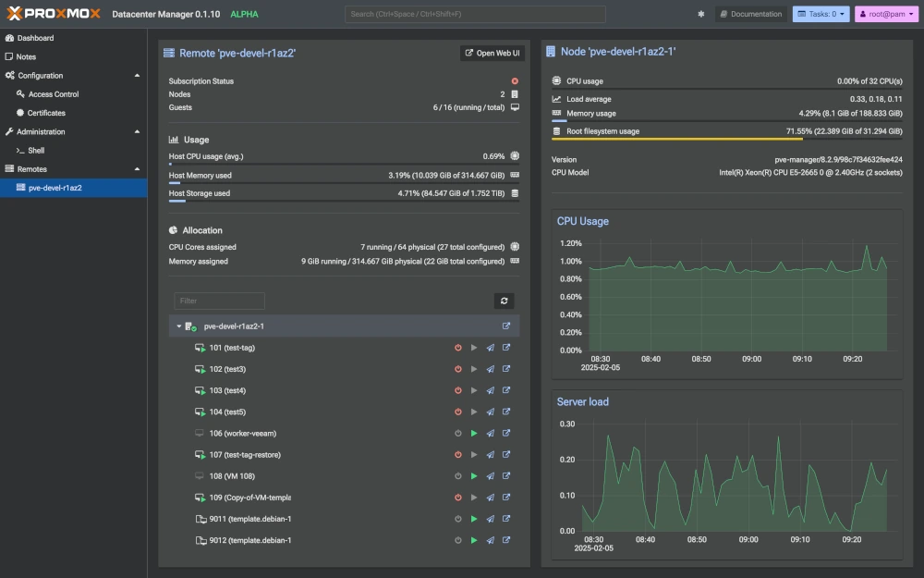Shut down guest 103 (test4)
Screen dimensions: 924x578
(458, 390)
